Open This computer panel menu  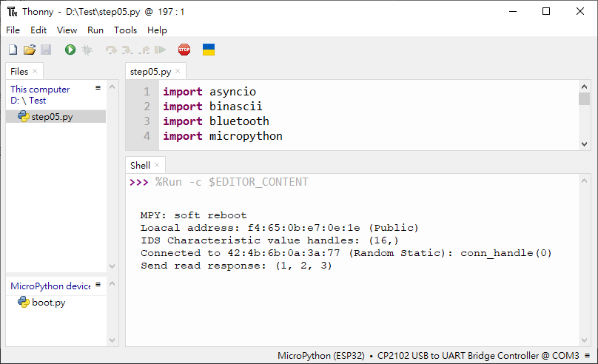coord(98,87)
